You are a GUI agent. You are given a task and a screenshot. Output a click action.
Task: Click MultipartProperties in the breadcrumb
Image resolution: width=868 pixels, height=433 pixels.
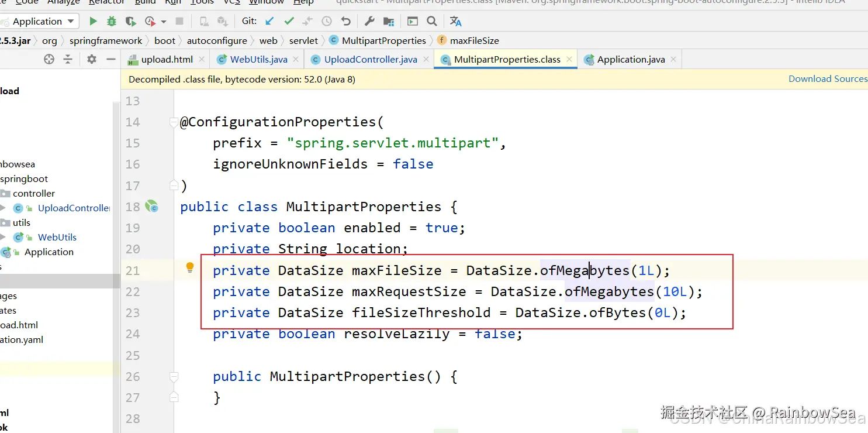tap(378, 40)
